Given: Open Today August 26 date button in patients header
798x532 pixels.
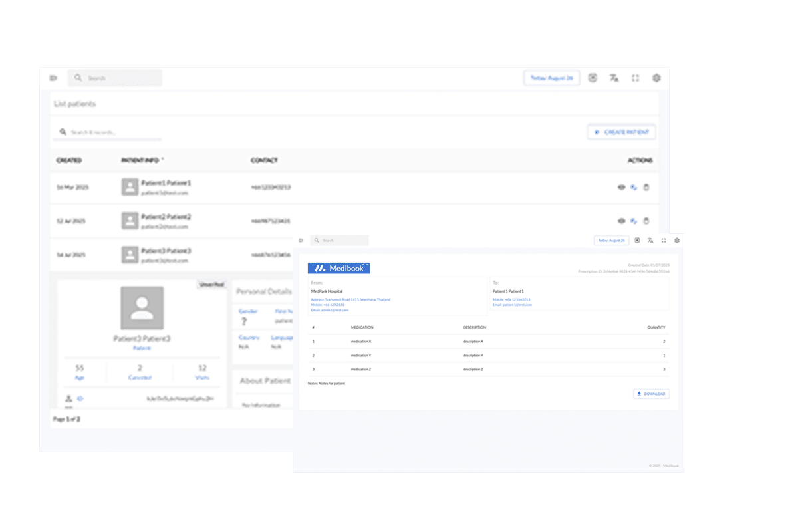Looking at the screenshot, I should point(551,78).
